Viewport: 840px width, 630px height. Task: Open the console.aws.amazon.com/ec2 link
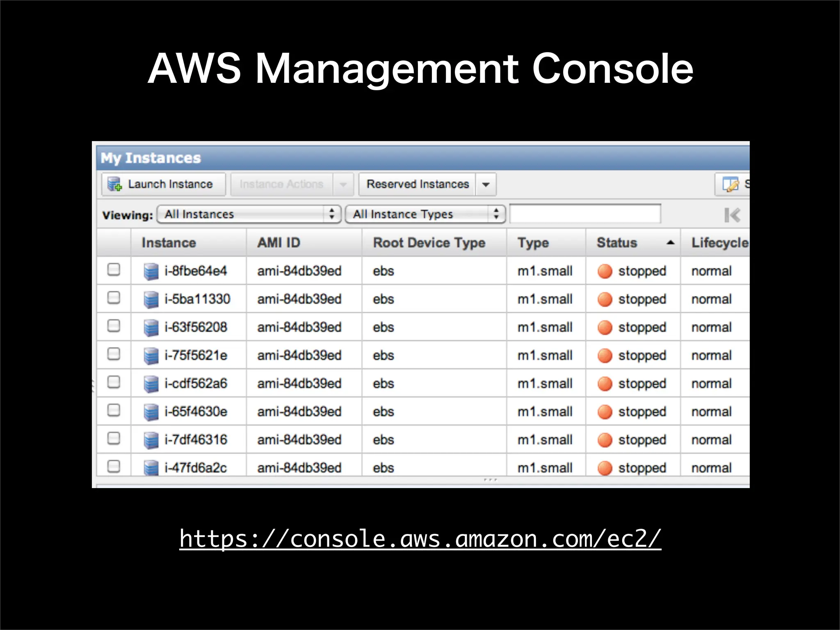pyautogui.click(x=420, y=539)
